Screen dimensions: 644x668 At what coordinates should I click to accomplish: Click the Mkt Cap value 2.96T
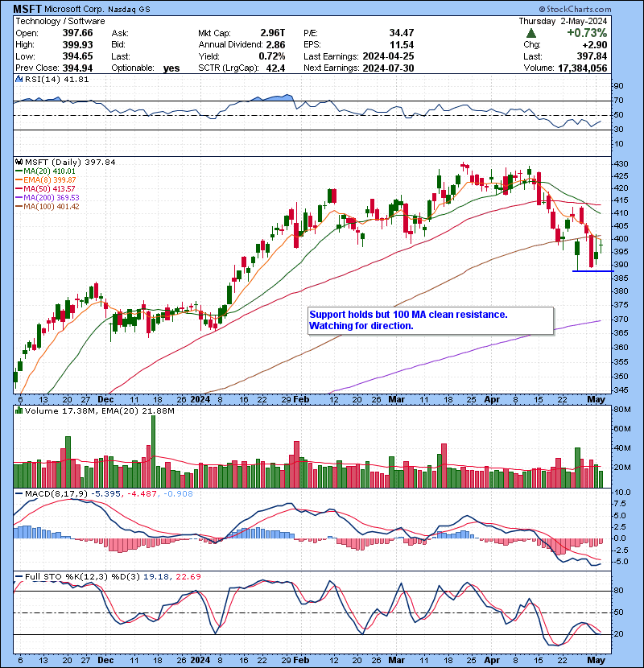pyautogui.click(x=273, y=33)
